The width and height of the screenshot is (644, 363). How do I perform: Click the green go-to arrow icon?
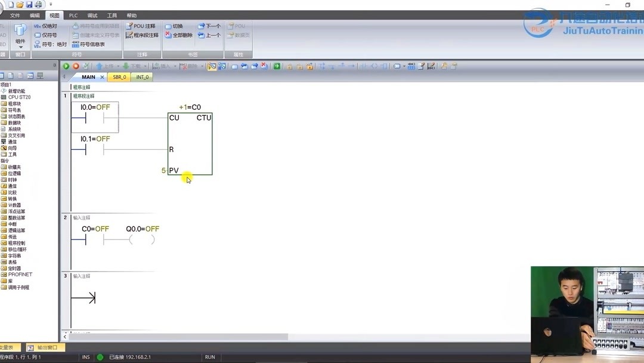277,66
